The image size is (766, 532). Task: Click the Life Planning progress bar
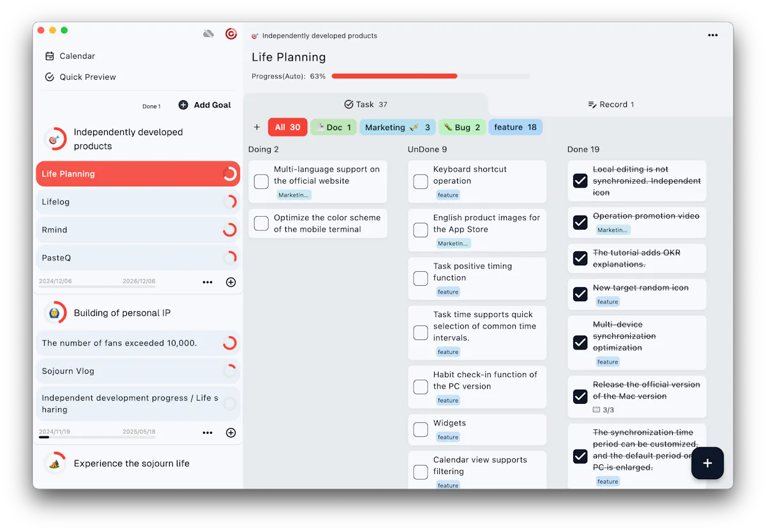[431, 76]
